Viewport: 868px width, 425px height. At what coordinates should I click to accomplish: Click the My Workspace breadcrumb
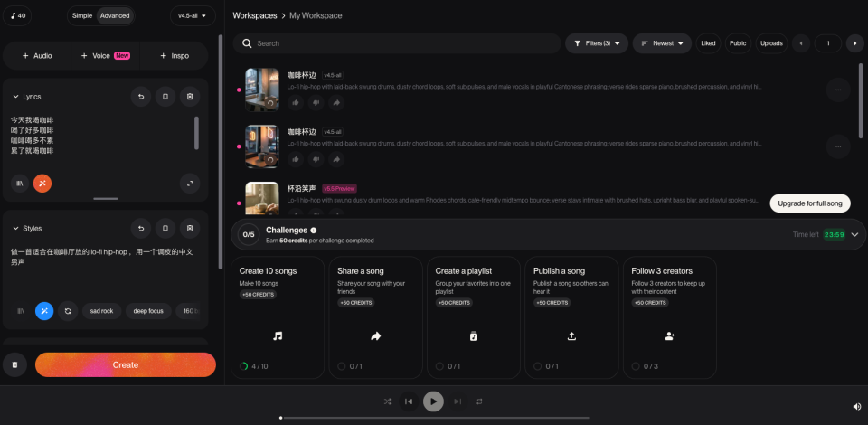(x=316, y=15)
